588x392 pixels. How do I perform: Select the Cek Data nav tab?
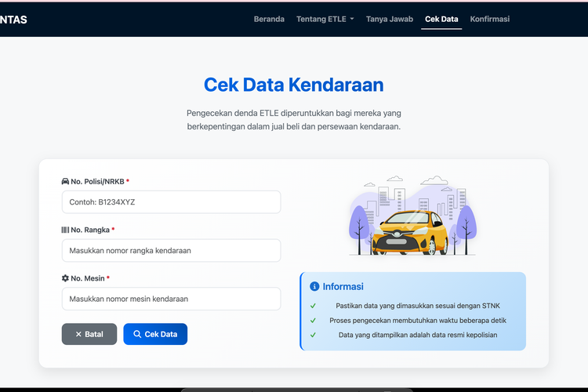click(441, 19)
